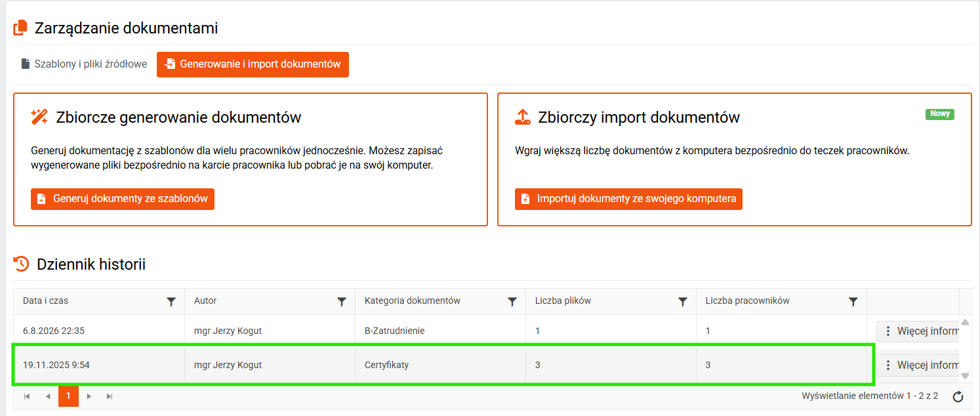Click the table scrollbar up arrow
The width and height of the screenshot is (980, 416).
(x=965, y=322)
